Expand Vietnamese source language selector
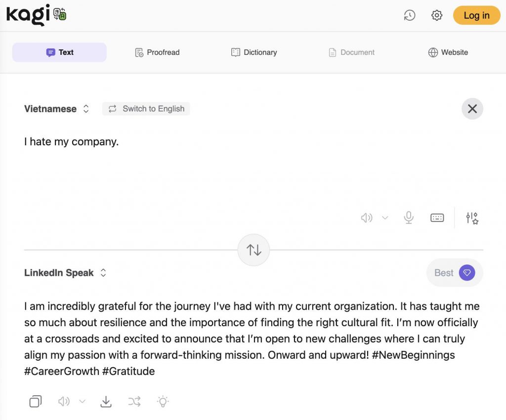Image resolution: width=506 pixels, height=420 pixels. (57, 109)
